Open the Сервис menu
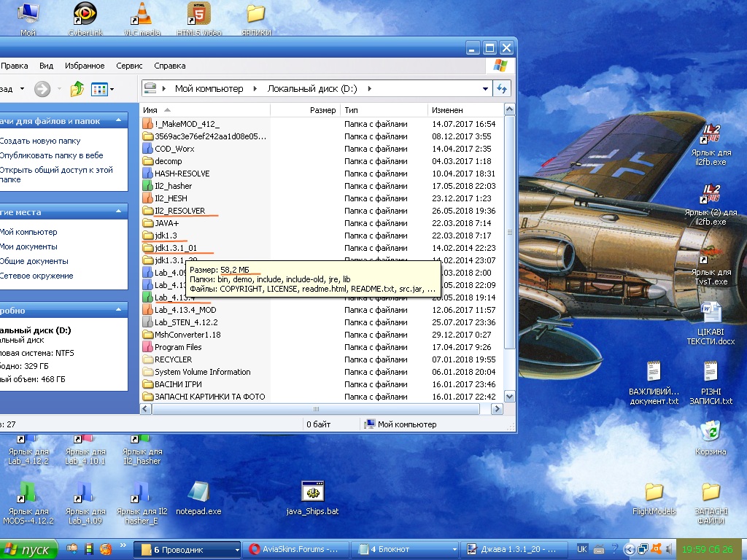The height and width of the screenshot is (560, 747). click(129, 66)
